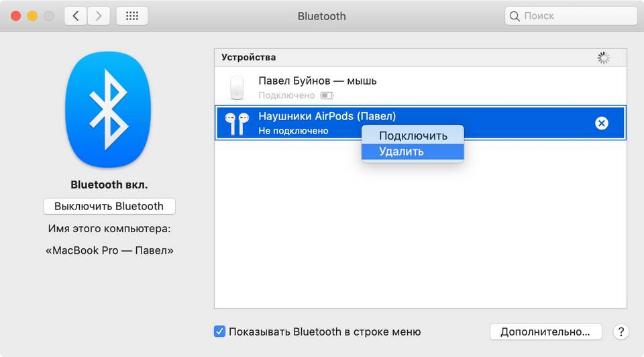
Task: Show all preferences grid icon
Action: click(x=132, y=16)
